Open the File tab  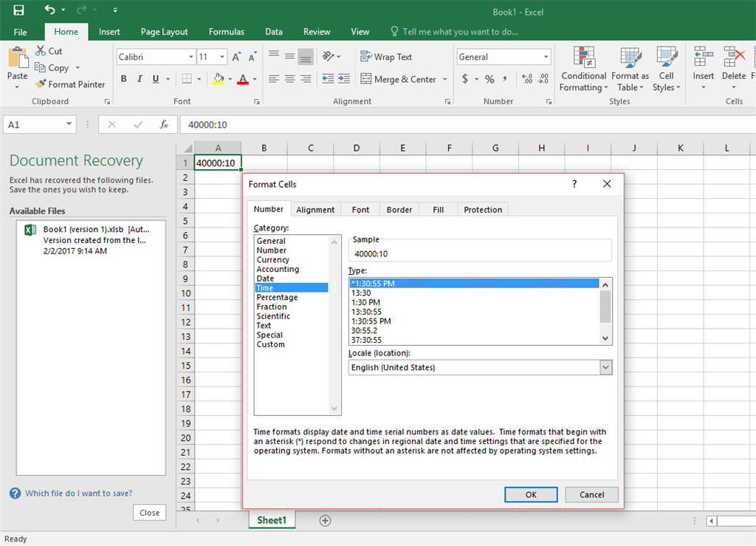tap(20, 32)
